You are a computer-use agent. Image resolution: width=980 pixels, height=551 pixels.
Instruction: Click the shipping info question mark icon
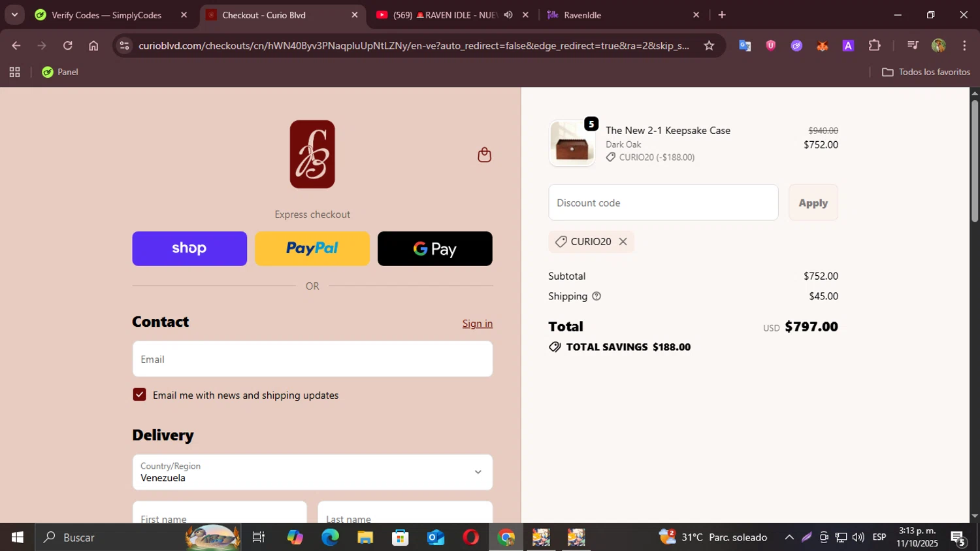pyautogui.click(x=596, y=296)
